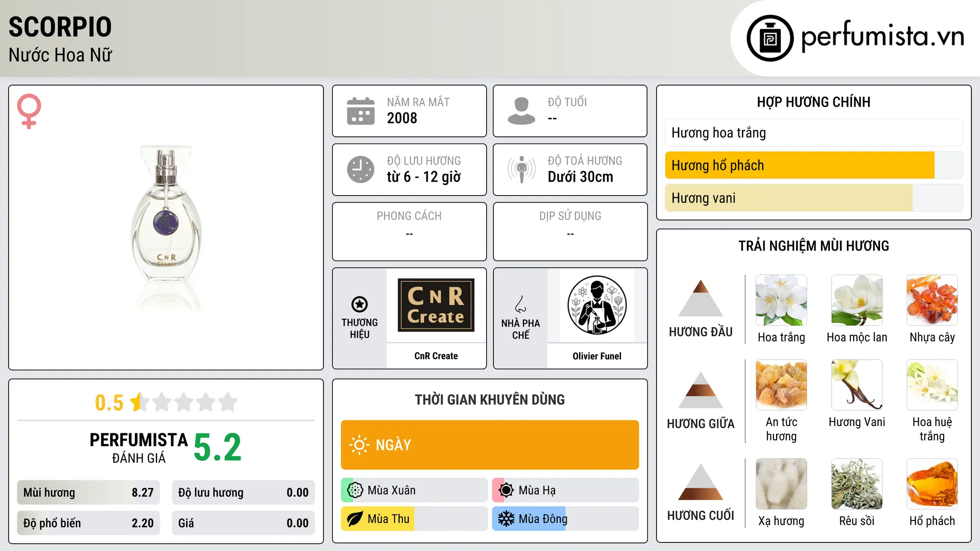Click the Trải nghiệm mùi hương heading
Viewport: 980px width, 551px height.
[813, 246]
